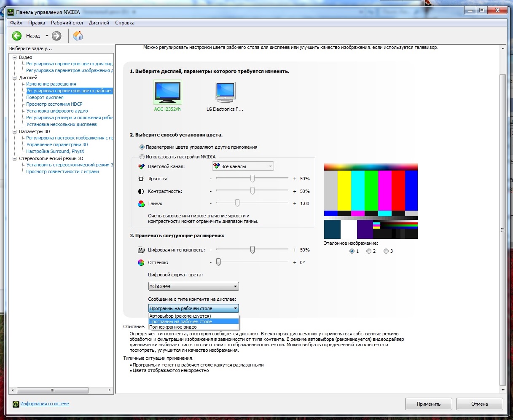This screenshot has width=513, height=420.
Task: Open the Дисплей menu
Action: pos(99,23)
